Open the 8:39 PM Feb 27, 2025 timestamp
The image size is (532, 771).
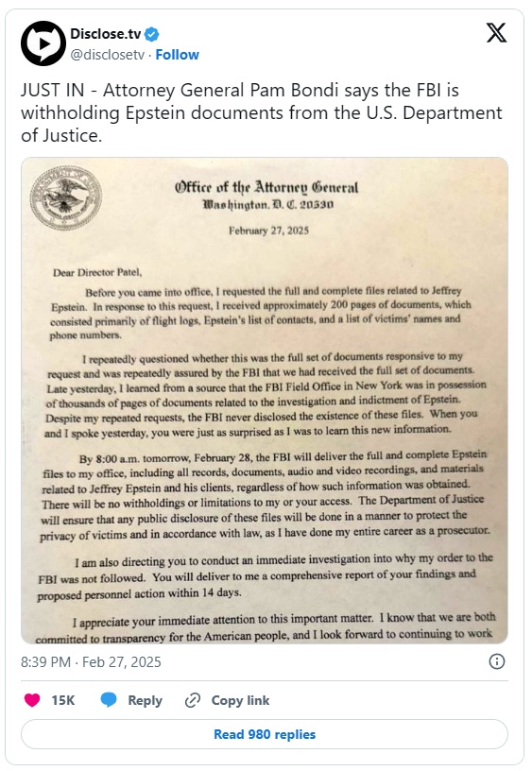[91, 661]
